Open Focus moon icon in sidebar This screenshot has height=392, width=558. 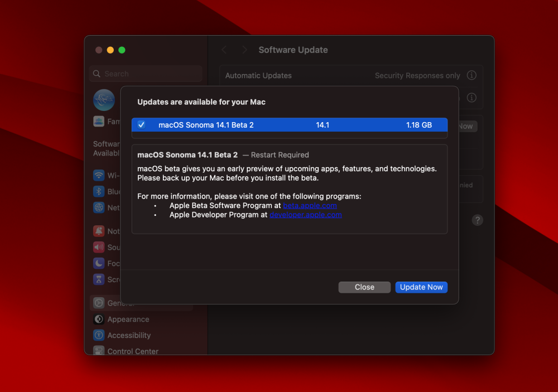click(99, 263)
